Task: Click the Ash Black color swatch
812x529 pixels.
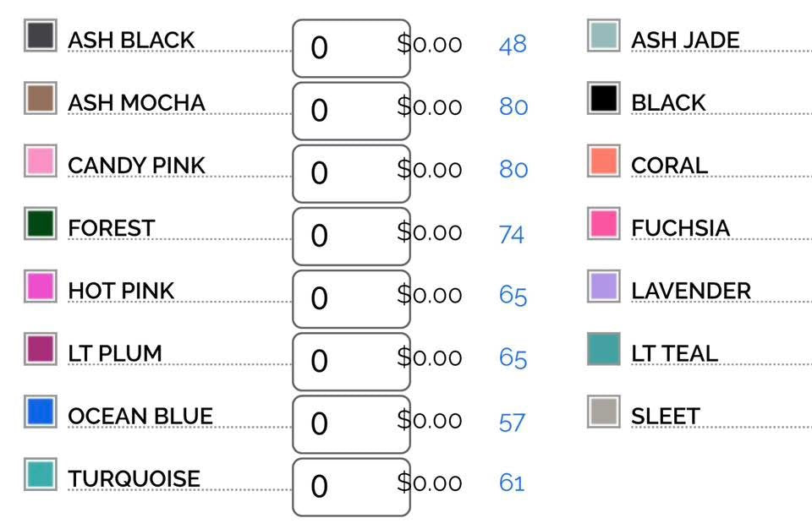Action: [40, 36]
